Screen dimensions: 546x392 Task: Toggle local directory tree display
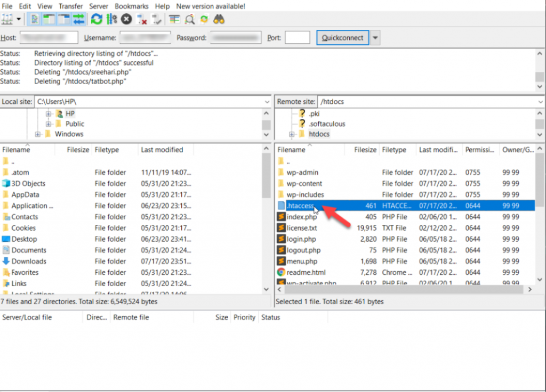click(50, 20)
